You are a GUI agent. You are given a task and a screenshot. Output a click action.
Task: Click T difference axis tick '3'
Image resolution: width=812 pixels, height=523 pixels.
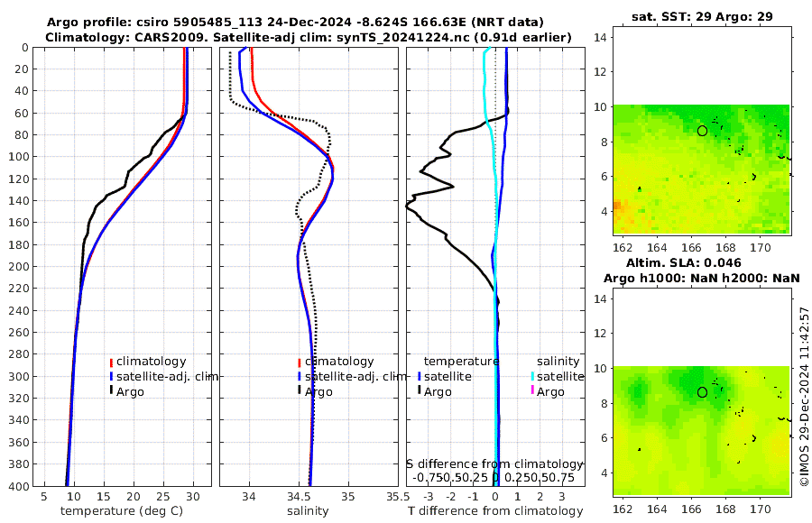[563, 497]
